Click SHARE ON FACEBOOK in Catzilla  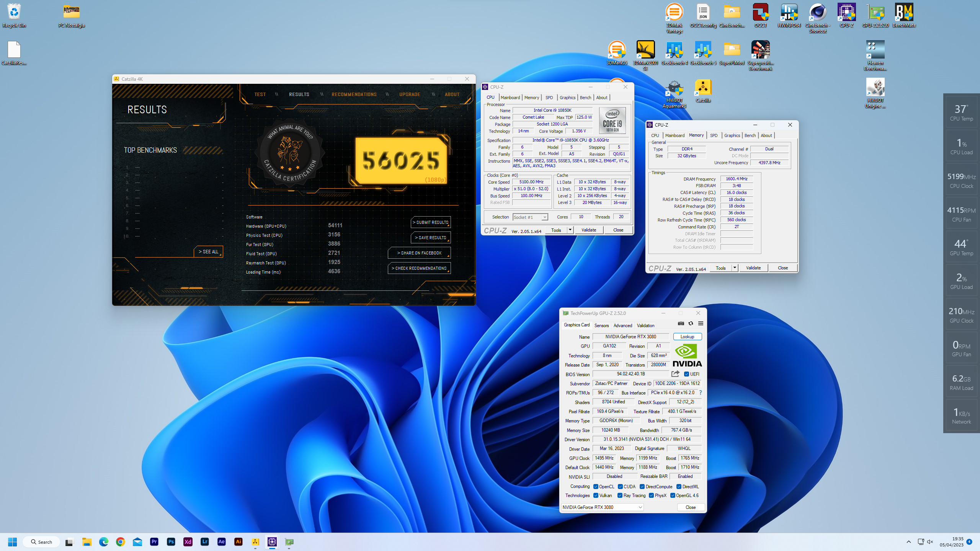tap(419, 253)
